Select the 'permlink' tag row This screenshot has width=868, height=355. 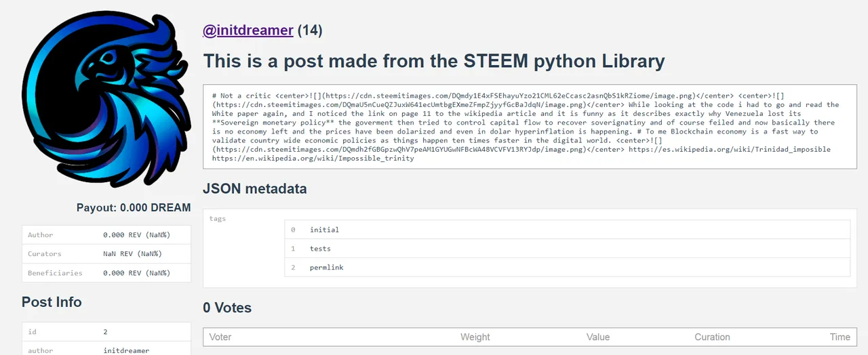click(x=567, y=268)
